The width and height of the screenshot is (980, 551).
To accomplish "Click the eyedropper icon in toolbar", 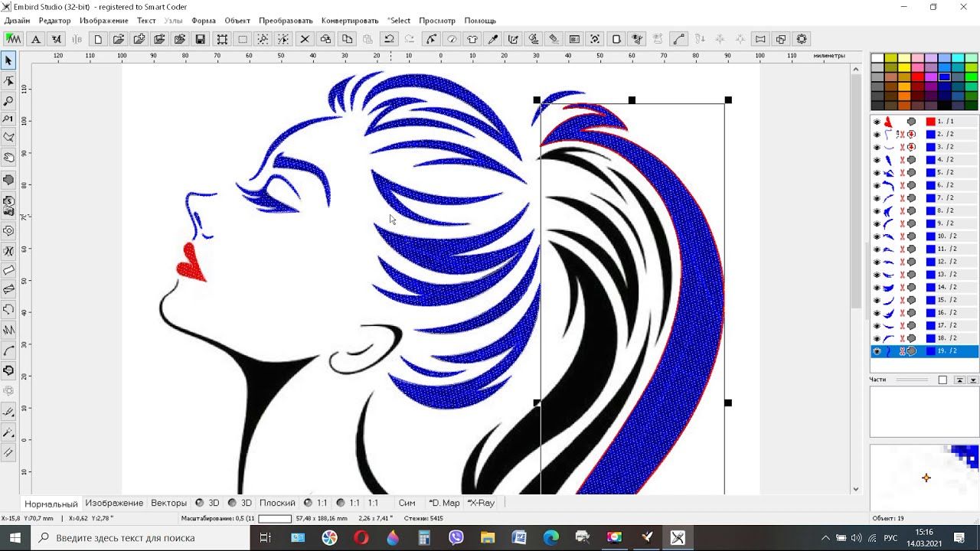I will [493, 39].
